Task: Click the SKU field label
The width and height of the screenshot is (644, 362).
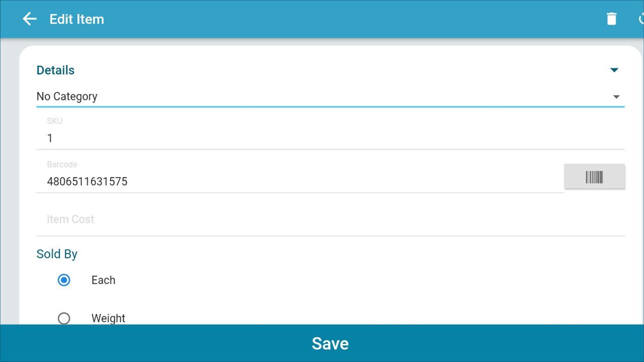Action: [x=55, y=121]
